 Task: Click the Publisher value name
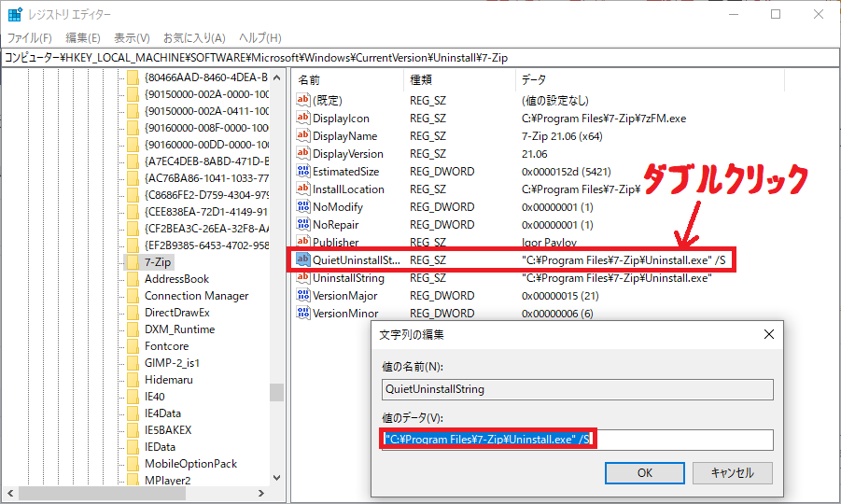[336, 243]
